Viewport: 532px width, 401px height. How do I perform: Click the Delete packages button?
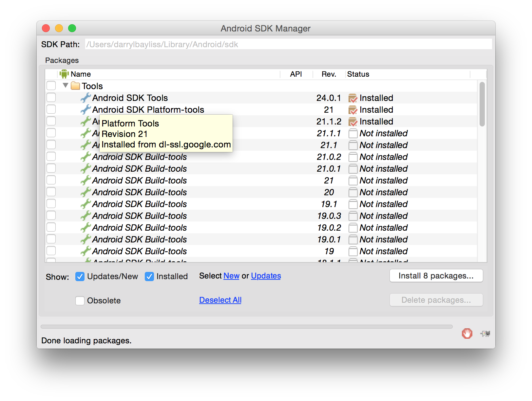(x=436, y=300)
